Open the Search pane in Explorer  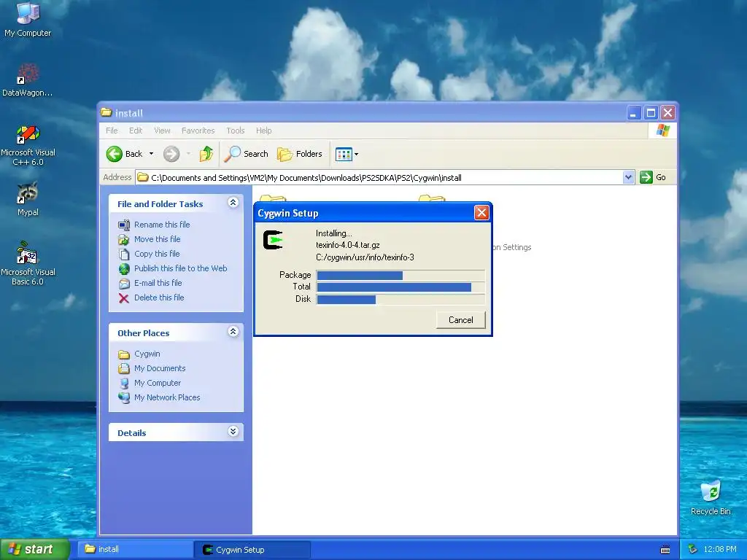[x=247, y=154]
